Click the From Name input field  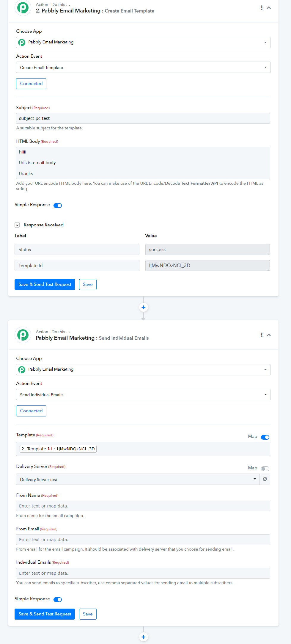(143, 506)
